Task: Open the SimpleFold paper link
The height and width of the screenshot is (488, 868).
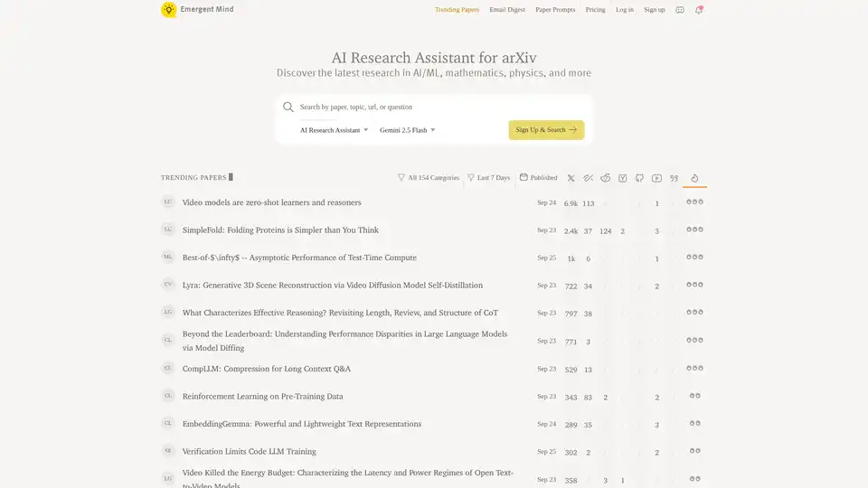Action: 280,230
